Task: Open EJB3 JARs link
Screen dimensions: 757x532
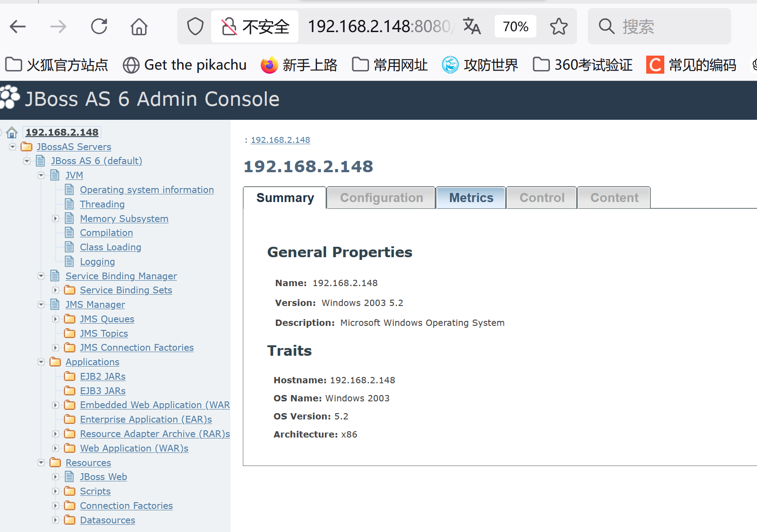Action: click(103, 391)
